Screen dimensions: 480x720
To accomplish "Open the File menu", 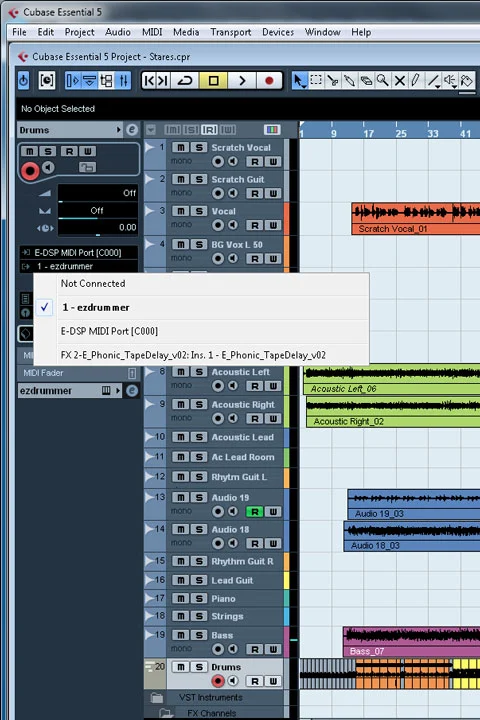I will tap(19, 32).
